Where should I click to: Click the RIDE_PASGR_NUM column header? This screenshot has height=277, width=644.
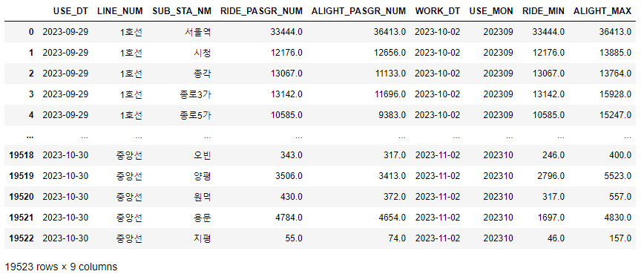coord(261,11)
